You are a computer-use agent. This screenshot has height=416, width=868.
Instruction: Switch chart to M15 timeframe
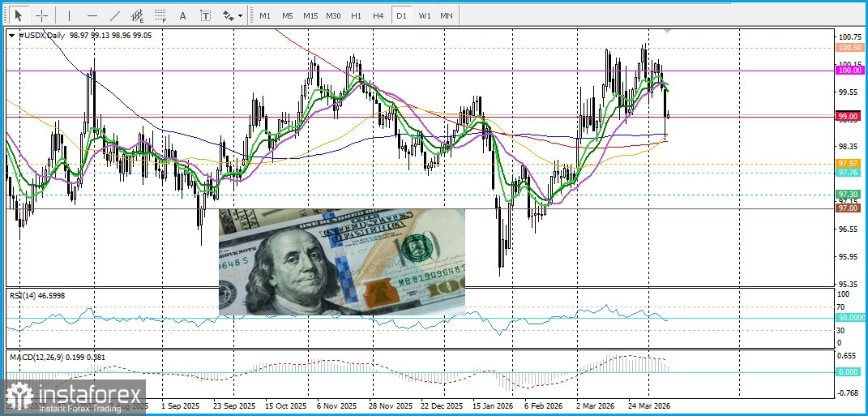[x=310, y=15]
